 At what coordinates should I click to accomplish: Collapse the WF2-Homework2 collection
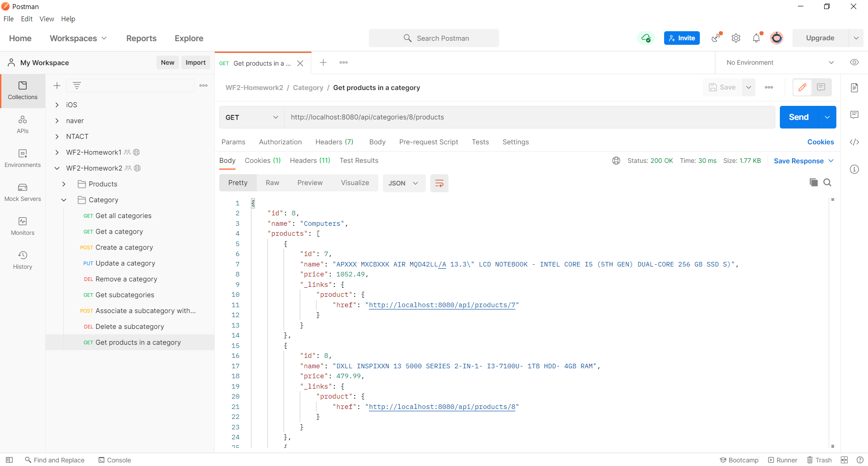57,168
